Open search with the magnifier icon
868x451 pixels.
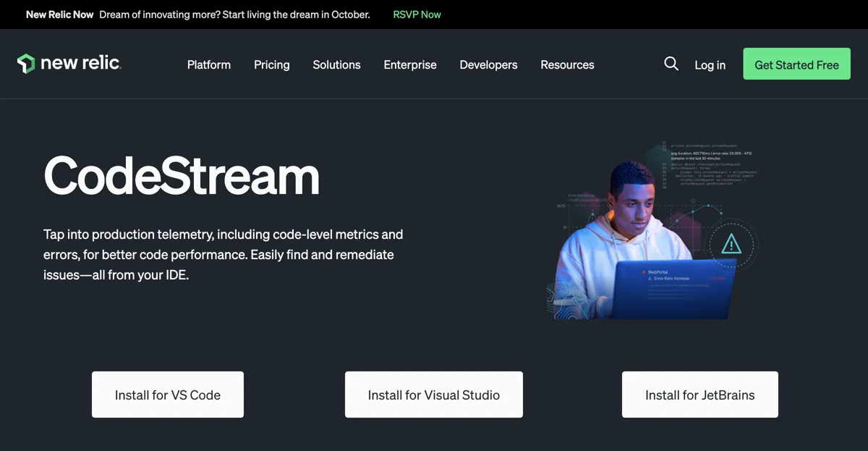pos(671,64)
